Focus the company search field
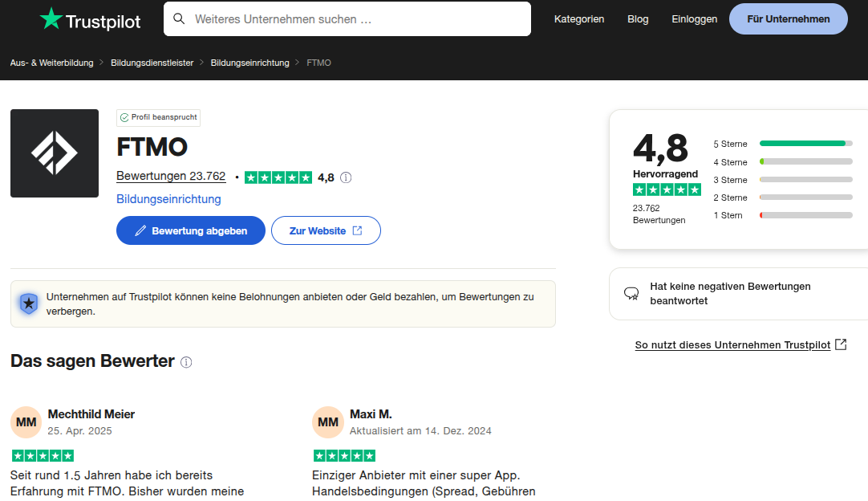Image resolution: width=868 pixels, height=501 pixels. pyautogui.click(x=347, y=18)
